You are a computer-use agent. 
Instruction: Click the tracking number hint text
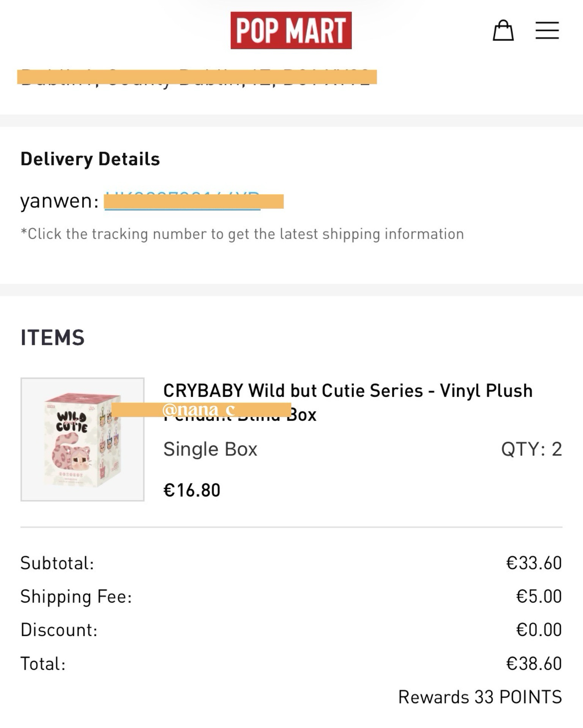[x=242, y=234]
